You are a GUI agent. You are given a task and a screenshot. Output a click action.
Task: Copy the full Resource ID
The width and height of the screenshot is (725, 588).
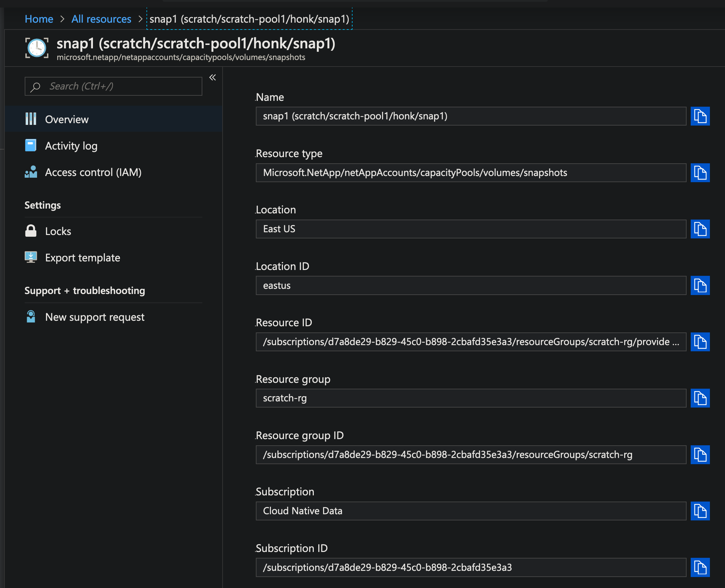click(x=700, y=342)
